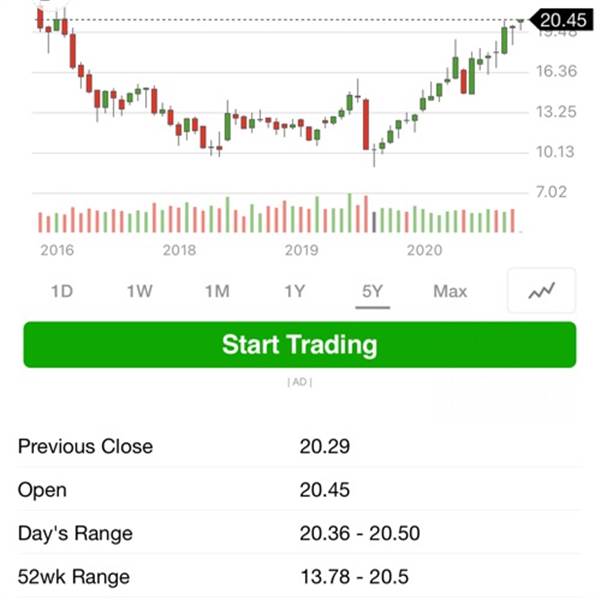Image resolution: width=600 pixels, height=600 pixels.
Task: Click the Previous Close row
Action: click(x=300, y=446)
